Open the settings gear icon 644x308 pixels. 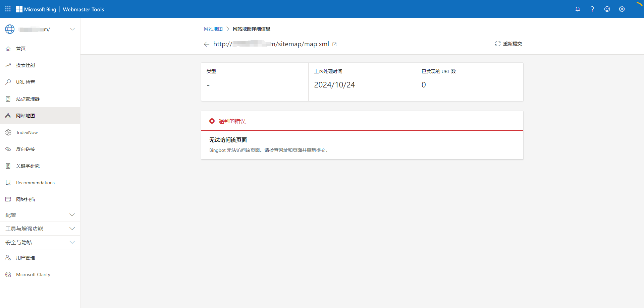pyautogui.click(x=622, y=9)
